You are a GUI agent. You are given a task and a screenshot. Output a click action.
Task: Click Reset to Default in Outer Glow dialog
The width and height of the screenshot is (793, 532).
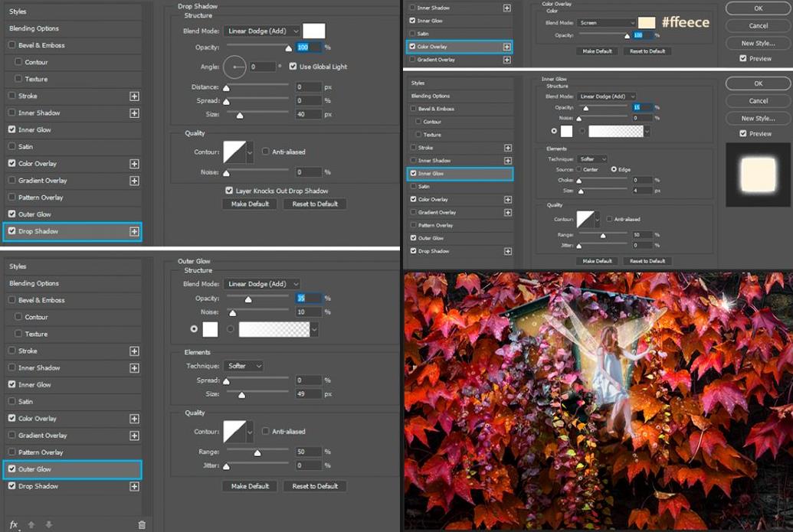(315, 486)
